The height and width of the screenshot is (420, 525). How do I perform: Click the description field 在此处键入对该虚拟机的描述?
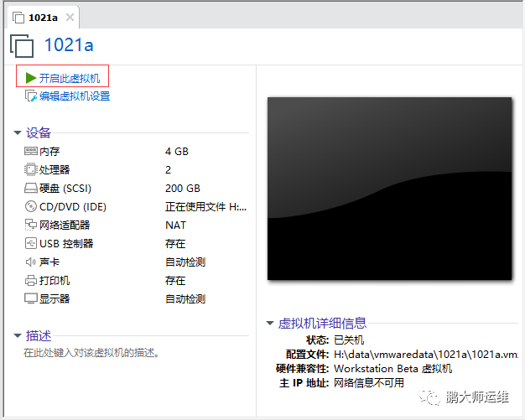91,352
